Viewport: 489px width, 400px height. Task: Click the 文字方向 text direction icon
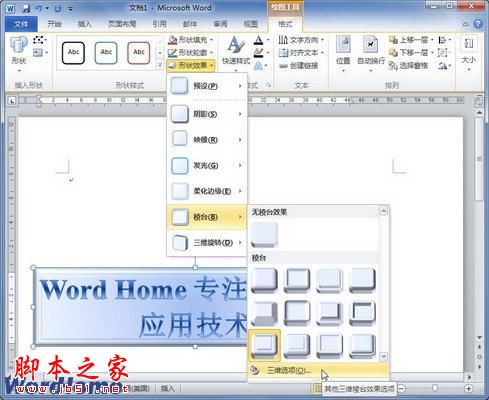point(283,40)
